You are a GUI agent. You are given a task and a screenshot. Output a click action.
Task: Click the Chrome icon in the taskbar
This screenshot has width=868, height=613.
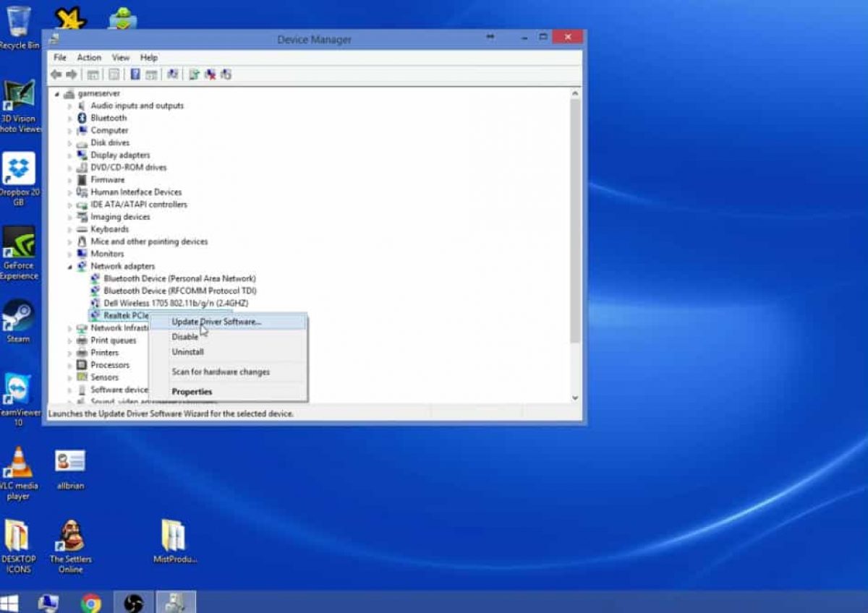pyautogui.click(x=91, y=602)
